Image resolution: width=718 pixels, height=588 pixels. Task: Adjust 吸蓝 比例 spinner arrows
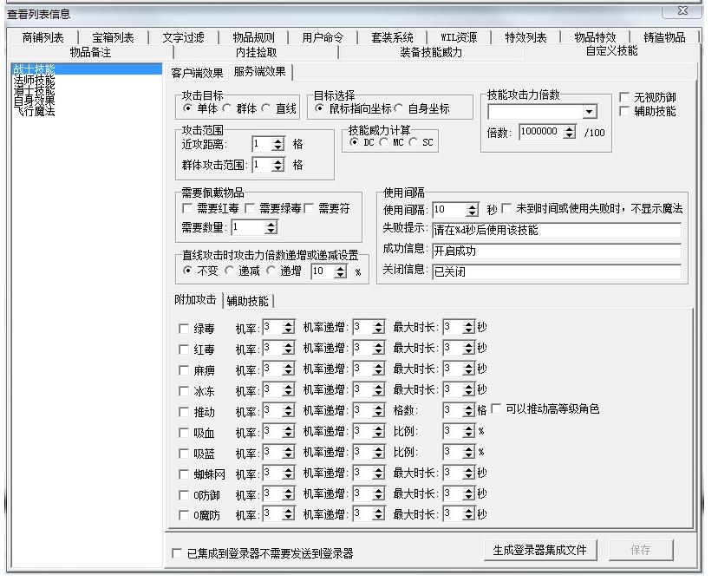(x=468, y=453)
